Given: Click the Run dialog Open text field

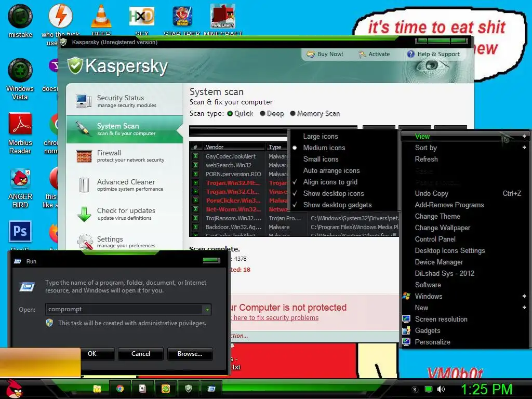Looking at the screenshot, I should 124,310.
